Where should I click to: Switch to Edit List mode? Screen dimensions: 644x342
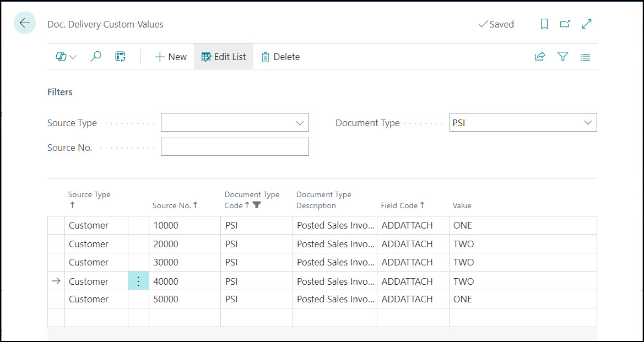[x=223, y=56]
